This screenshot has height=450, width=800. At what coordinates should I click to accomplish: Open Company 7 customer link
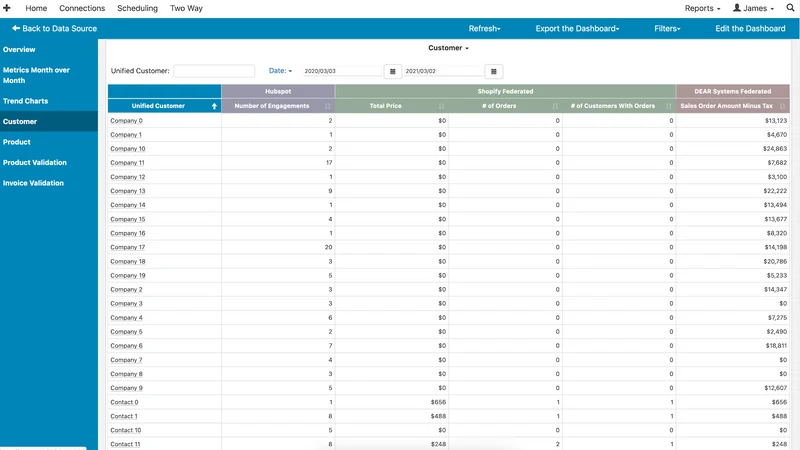pyautogui.click(x=127, y=360)
